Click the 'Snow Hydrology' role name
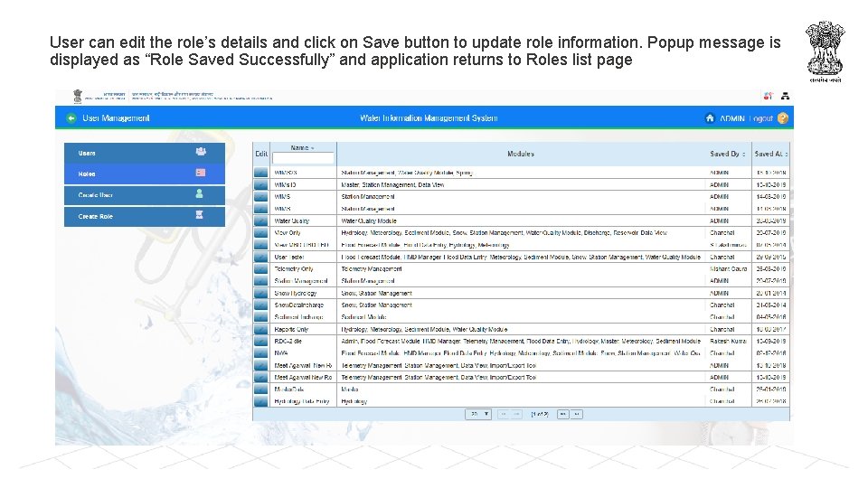This screenshot has width=868, height=488. [x=296, y=293]
